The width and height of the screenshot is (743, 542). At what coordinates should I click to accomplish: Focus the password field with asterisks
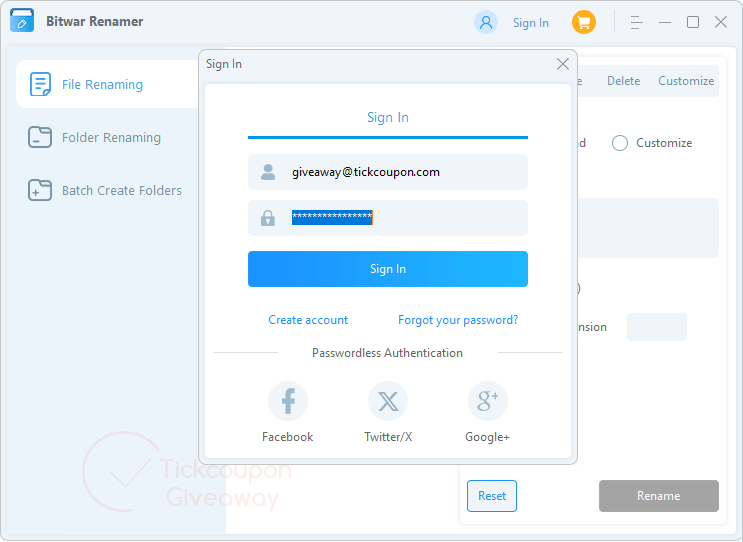pyautogui.click(x=388, y=218)
